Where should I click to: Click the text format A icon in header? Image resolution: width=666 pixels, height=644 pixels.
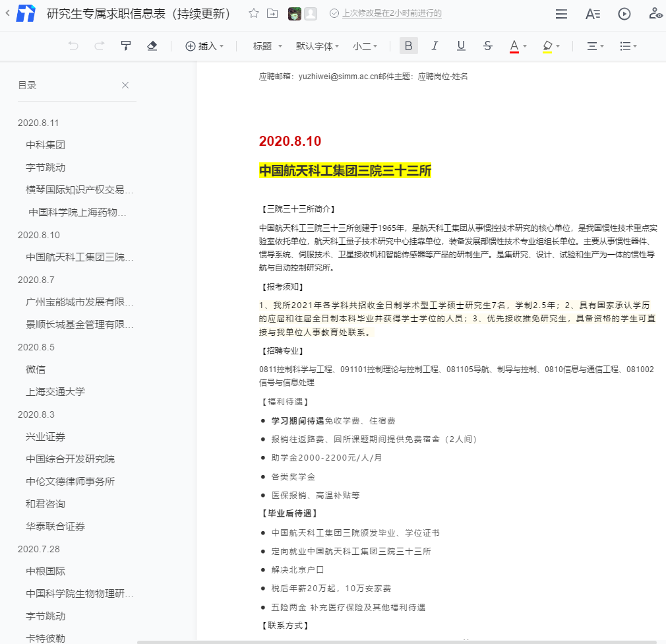click(593, 14)
